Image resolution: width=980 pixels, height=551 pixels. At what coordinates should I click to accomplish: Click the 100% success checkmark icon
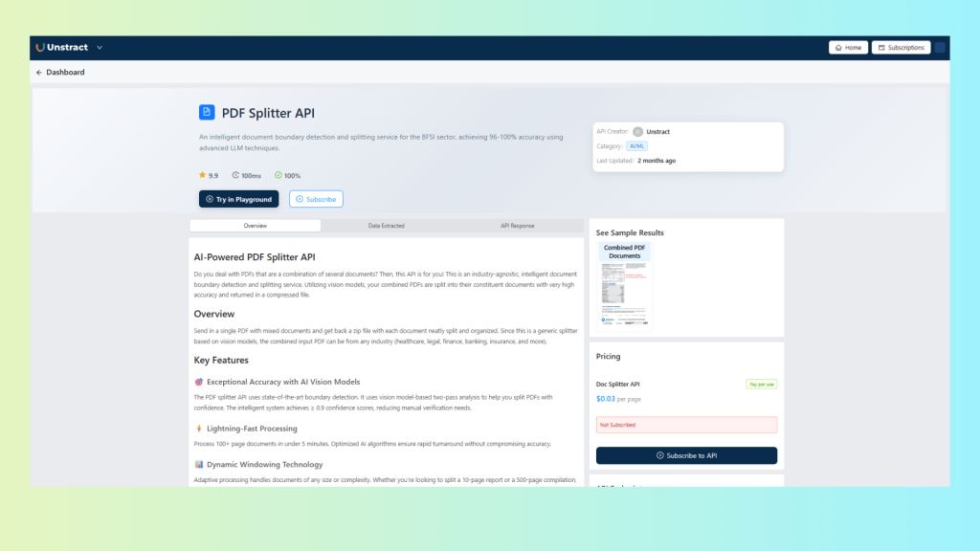click(x=278, y=175)
